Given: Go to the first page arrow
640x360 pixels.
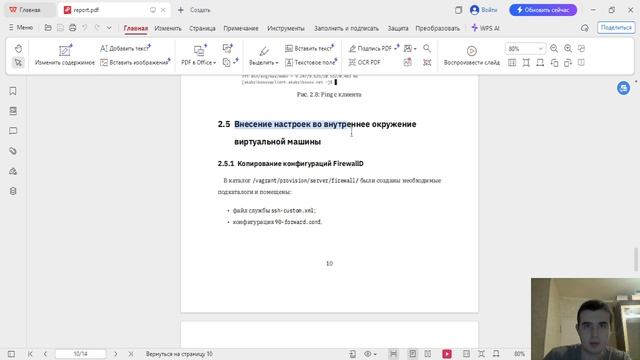Looking at the screenshot, I should click(30, 354).
